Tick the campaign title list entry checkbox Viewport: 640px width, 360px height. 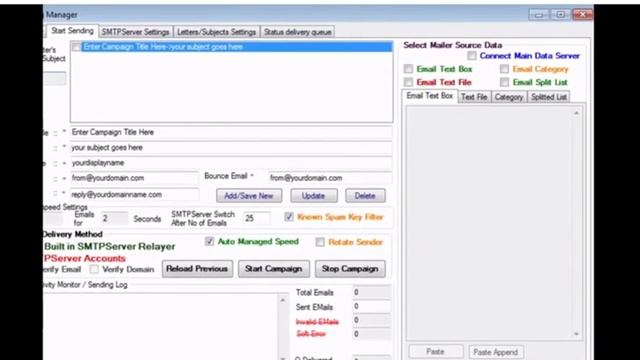pyautogui.click(x=76, y=47)
